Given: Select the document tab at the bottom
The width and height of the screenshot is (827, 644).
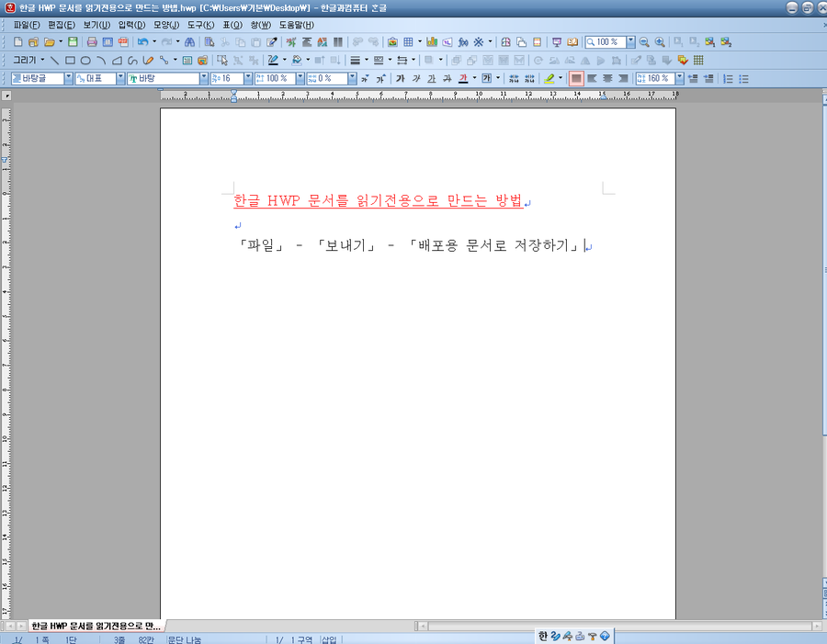Looking at the screenshot, I should pos(96,626).
